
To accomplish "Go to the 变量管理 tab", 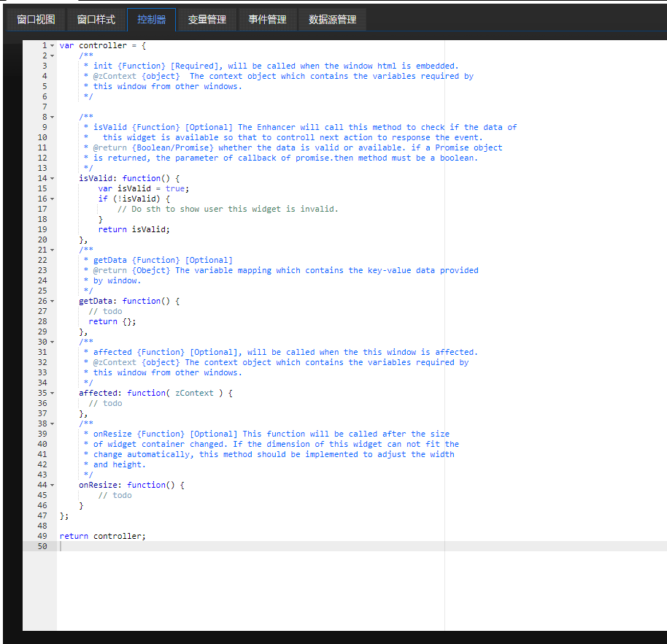I will pos(207,20).
